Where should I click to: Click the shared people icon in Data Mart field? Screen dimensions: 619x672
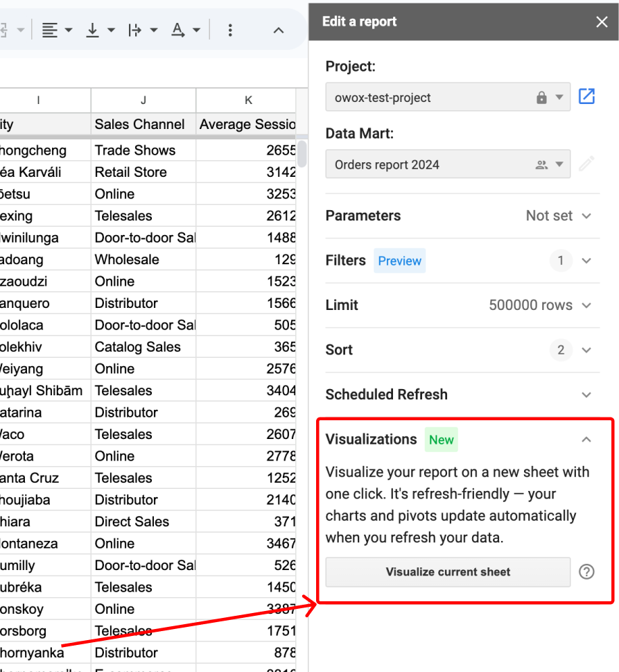[x=541, y=164]
